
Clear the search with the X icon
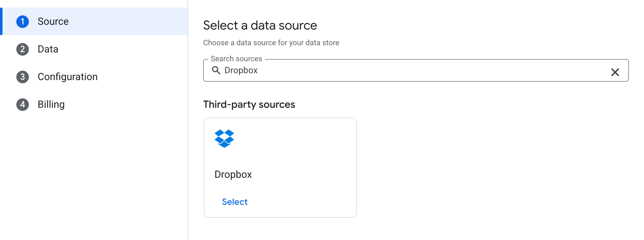coord(615,72)
